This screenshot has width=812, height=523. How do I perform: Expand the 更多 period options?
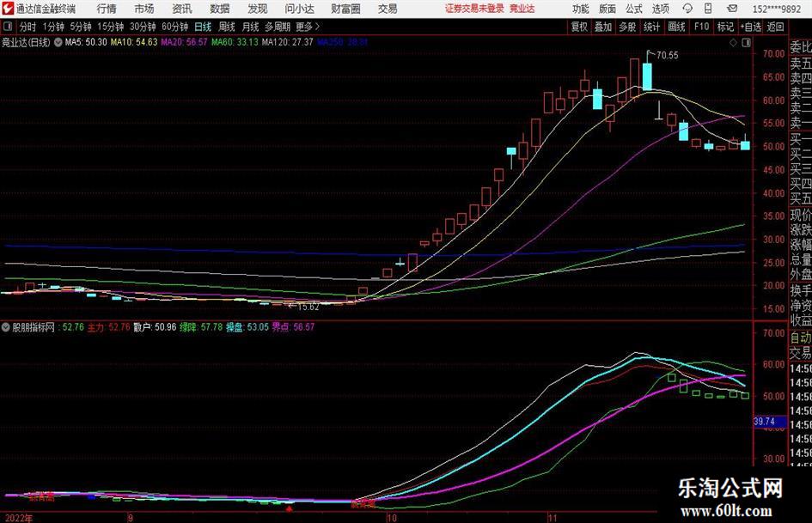308,27
